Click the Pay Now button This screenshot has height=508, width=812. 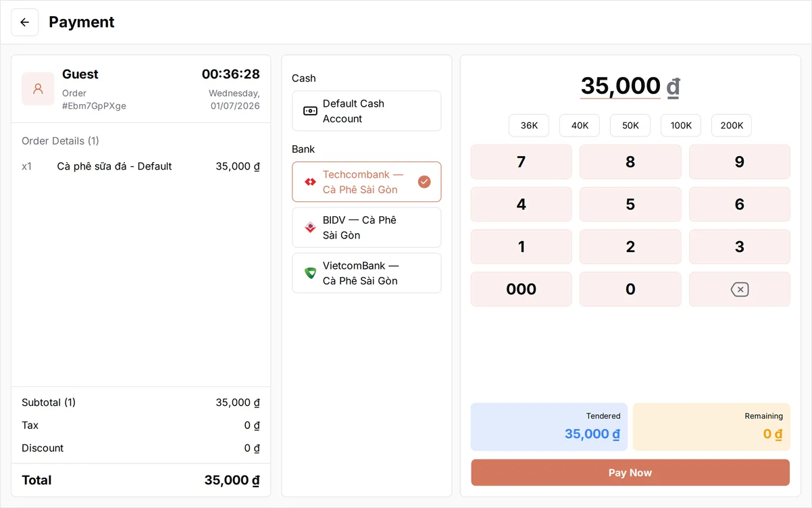630,473
